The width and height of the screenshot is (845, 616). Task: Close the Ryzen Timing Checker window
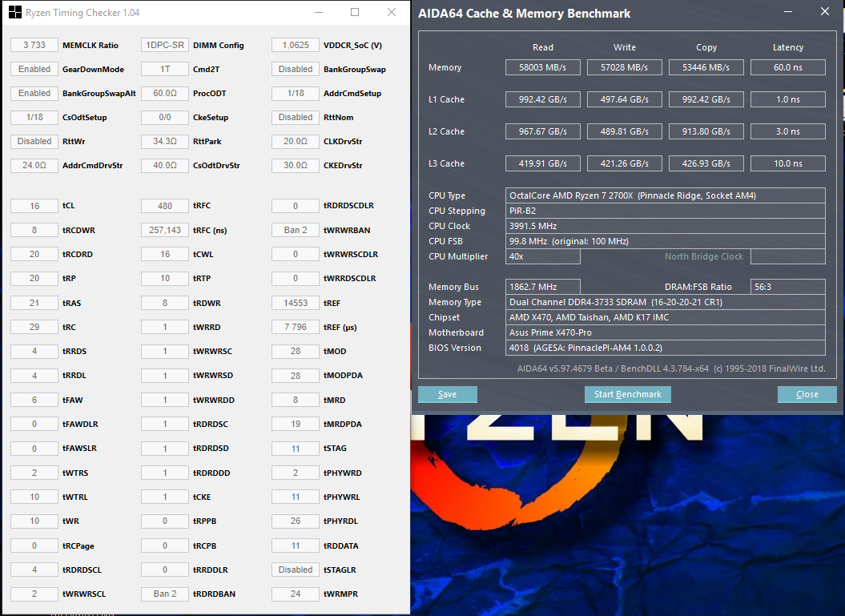pyautogui.click(x=392, y=12)
